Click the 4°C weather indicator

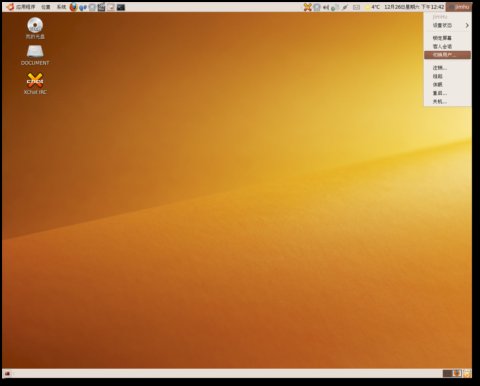point(372,7)
